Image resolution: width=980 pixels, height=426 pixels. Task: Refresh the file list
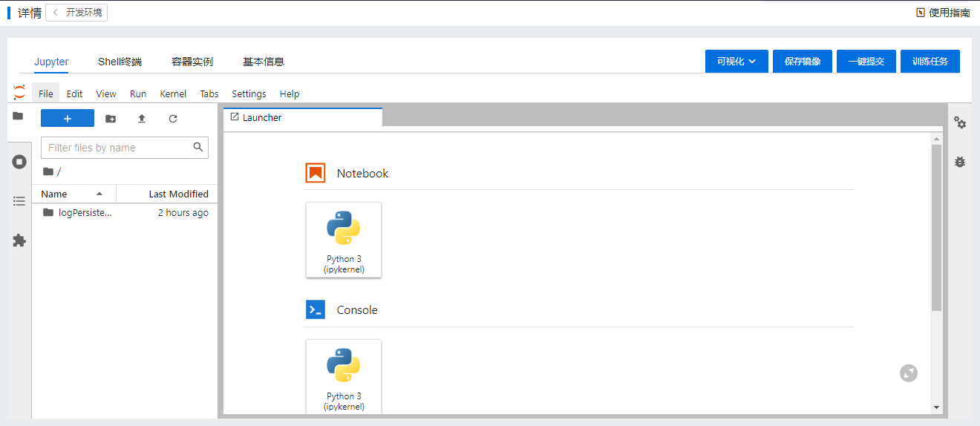tap(173, 119)
